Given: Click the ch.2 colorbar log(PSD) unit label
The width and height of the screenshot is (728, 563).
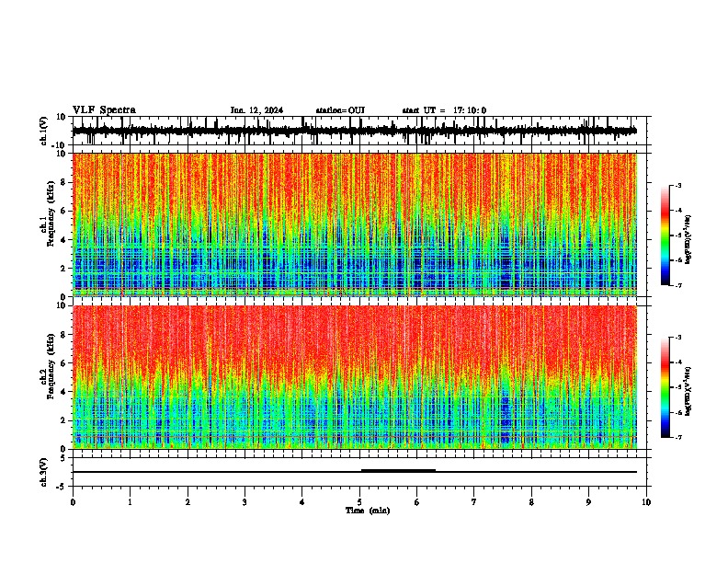Looking at the screenshot, I should (688, 391).
